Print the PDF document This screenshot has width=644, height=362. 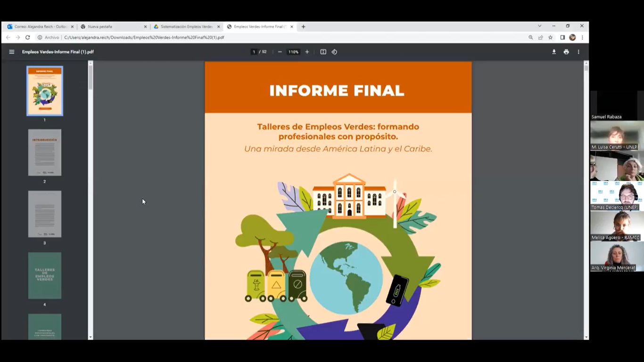click(x=566, y=52)
